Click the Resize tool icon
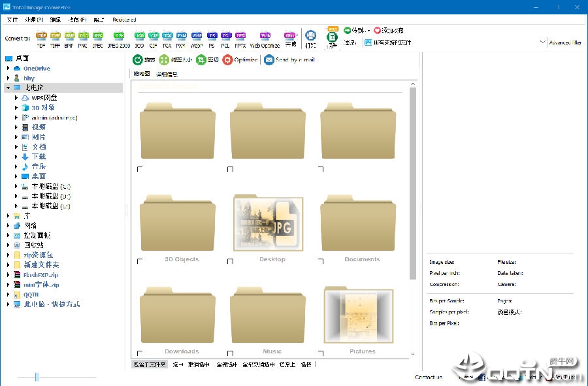This screenshot has width=588, height=386. [164, 59]
